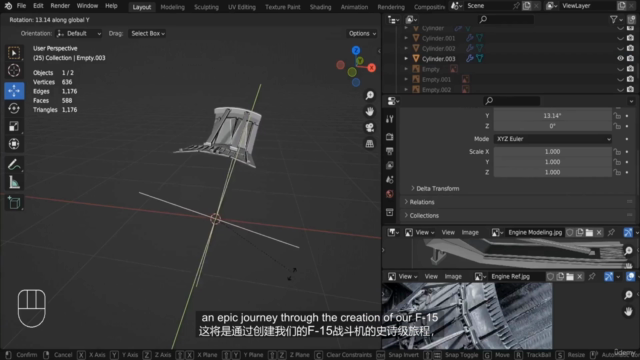Viewport: 640px width, 360px height.
Task: Expand the Delta Transform panel
Action: pyautogui.click(x=435, y=189)
